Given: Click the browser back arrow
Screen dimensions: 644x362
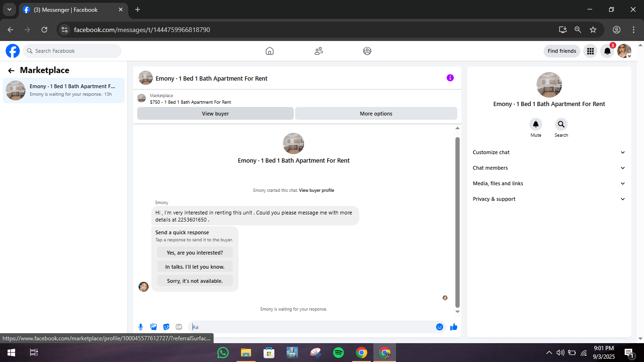Looking at the screenshot, I should point(10,30).
